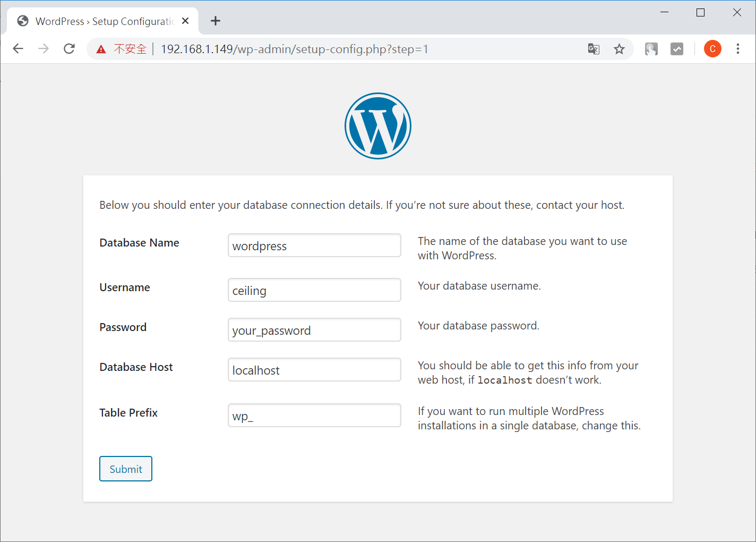Viewport: 756px width, 542px height.
Task: Click the '不安全' security label
Action: 130,49
